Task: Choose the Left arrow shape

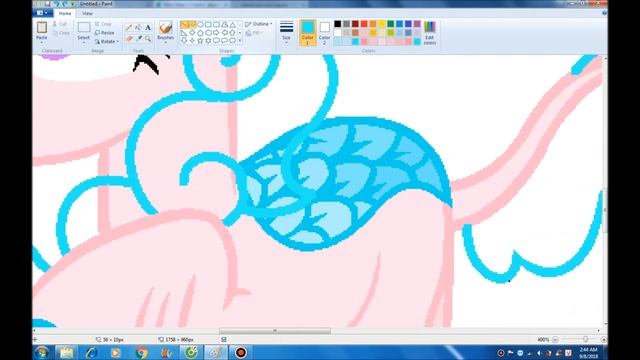Action: [224, 33]
